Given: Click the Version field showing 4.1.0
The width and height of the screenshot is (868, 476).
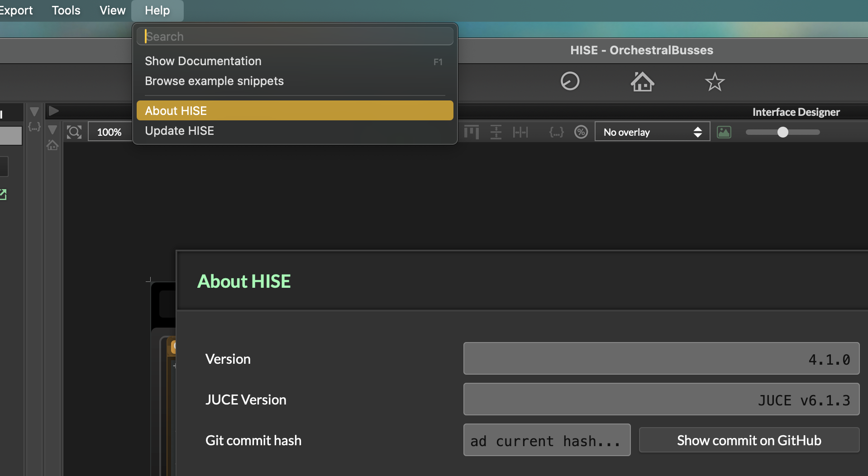Looking at the screenshot, I should tap(661, 358).
